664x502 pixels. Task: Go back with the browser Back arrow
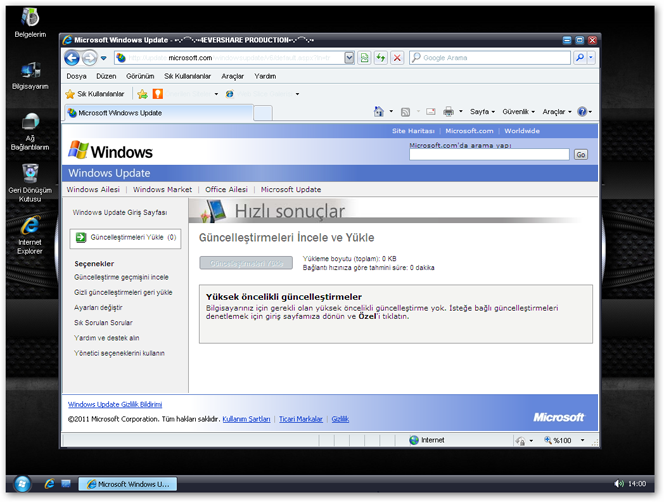point(72,58)
